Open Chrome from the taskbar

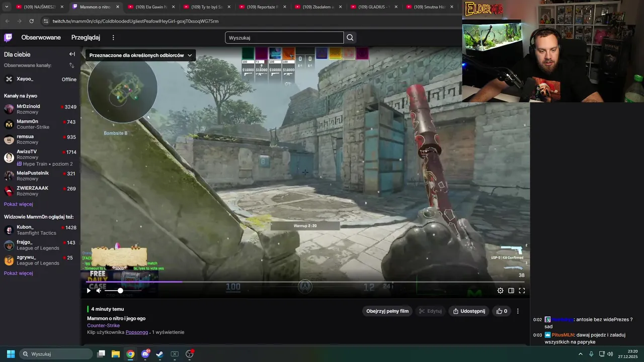click(x=130, y=354)
